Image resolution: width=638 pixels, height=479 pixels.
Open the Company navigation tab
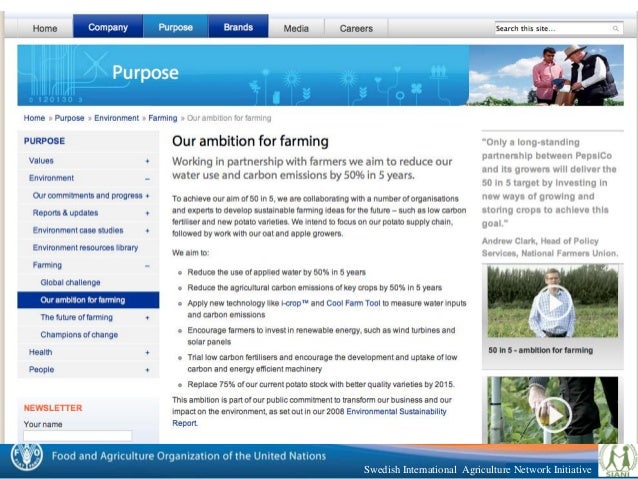(x=108, y=27)
